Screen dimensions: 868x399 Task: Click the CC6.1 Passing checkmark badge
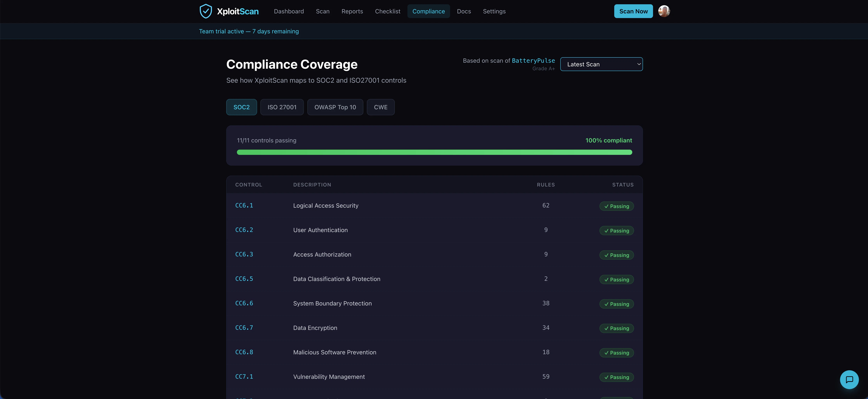(x=616, y=206)
